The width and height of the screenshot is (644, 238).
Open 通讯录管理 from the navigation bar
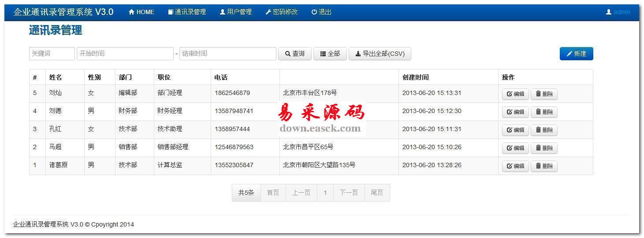(x=187, y=12)
